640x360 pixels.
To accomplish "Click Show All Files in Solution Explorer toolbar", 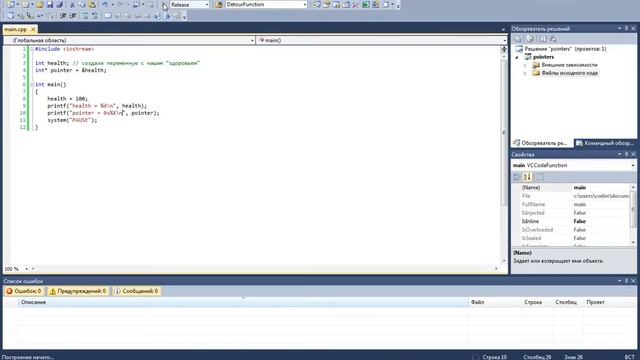I will [x=531, y=39].
